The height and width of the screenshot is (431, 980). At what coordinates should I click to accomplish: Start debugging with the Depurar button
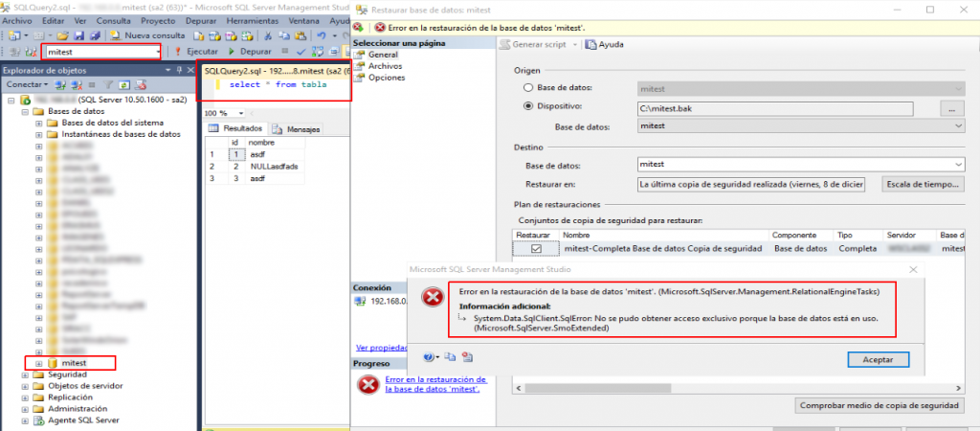pyautogui.click(x=250, y=52)
